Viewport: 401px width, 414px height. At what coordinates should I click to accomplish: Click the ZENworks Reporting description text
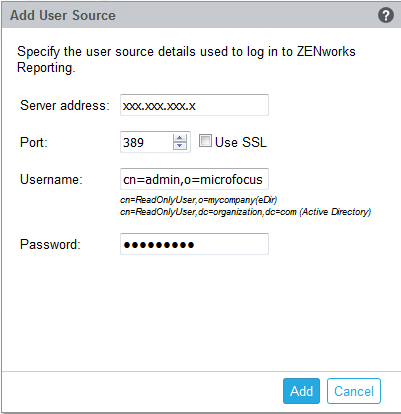tap(186, 59)
